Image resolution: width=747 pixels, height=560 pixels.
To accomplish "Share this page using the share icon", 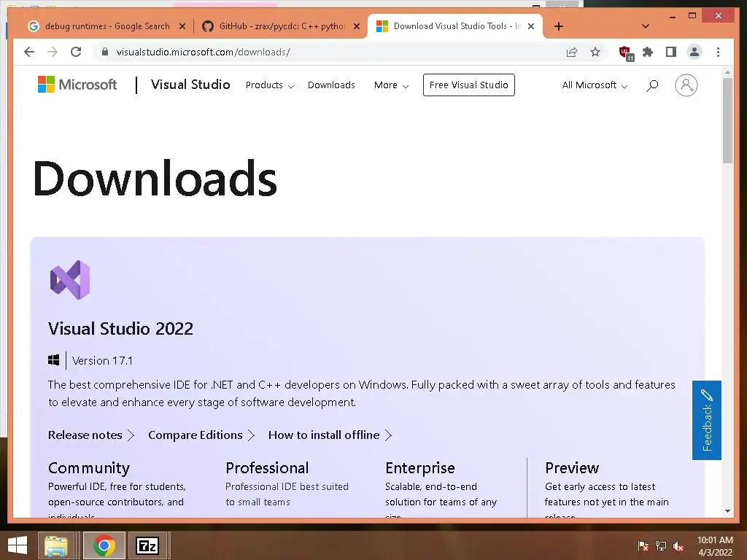I will (x=572, y=52).
